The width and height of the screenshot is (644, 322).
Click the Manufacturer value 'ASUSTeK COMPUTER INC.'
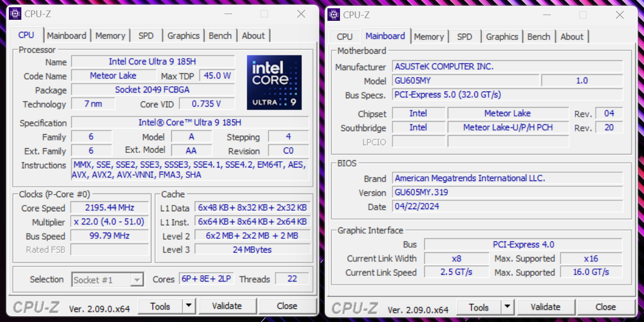[x=507, y=67]
